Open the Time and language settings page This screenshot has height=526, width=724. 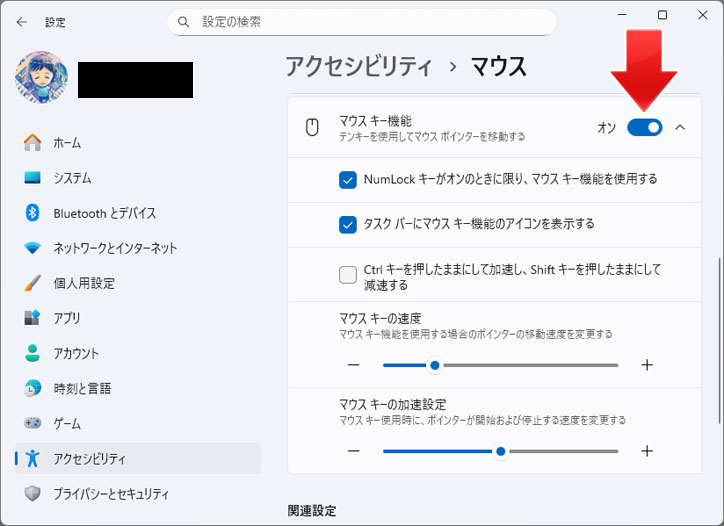82,388
